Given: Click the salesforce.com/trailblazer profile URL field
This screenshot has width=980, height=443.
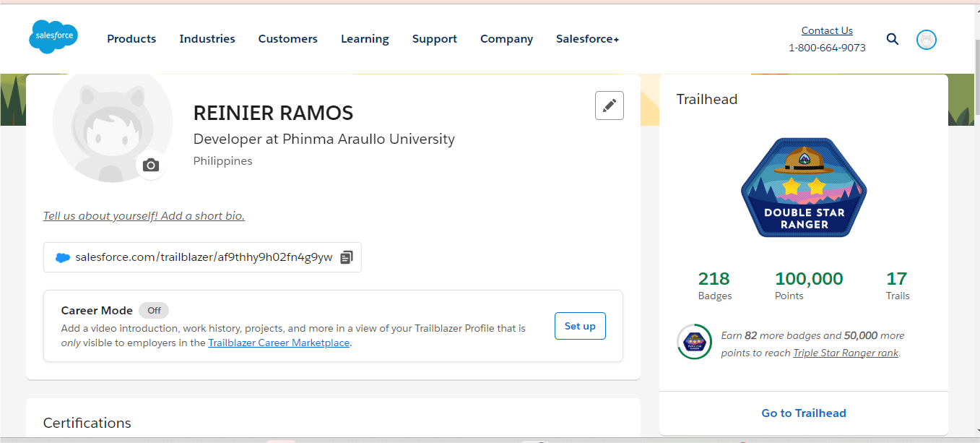Looking at the screenshot, I should coord(202,257).
